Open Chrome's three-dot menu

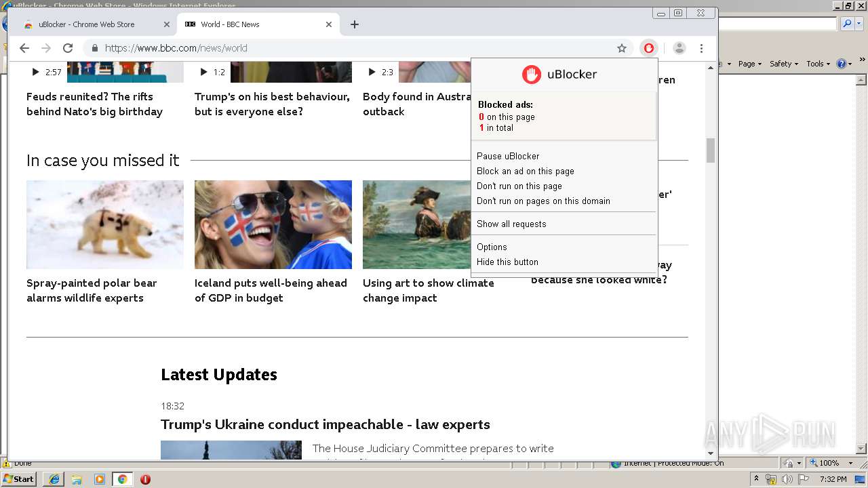coord(702,48)
